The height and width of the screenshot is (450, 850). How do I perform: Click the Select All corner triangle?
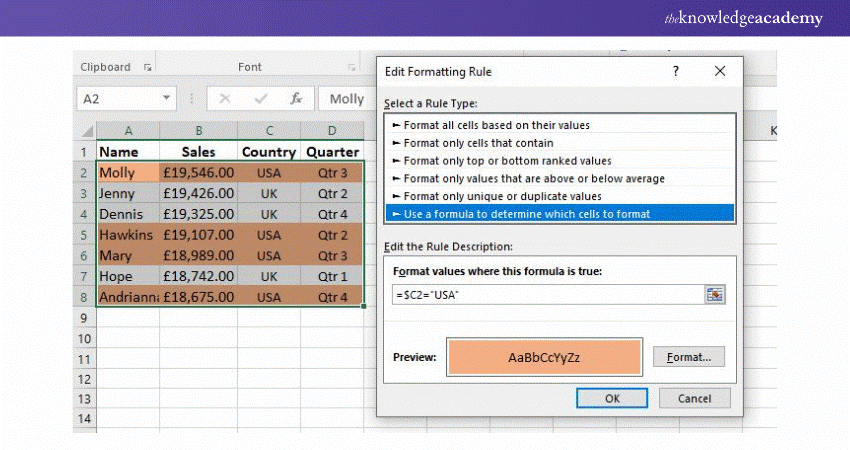point(86,130)
